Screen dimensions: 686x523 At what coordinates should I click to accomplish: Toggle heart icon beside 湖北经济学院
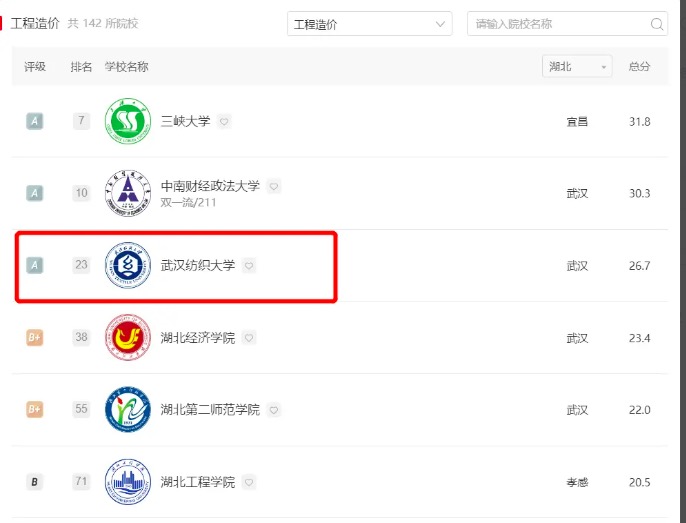coord(249,338)
